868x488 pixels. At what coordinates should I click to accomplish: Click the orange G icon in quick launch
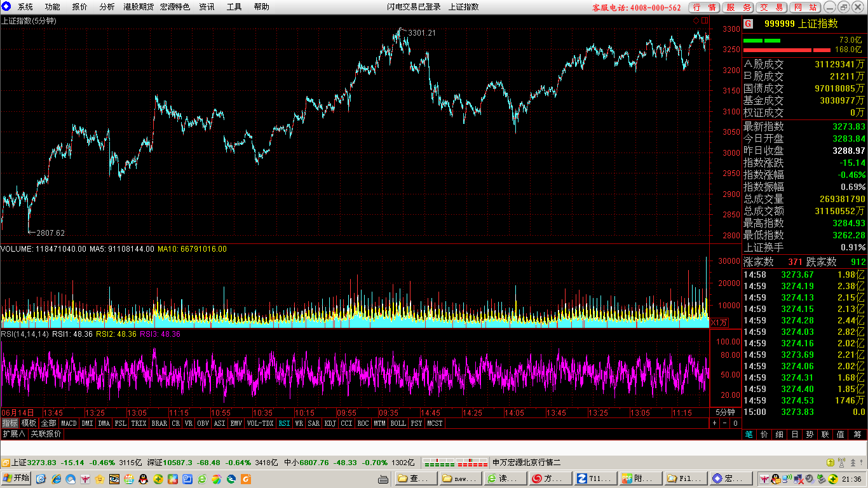click(x=246, y=478)
